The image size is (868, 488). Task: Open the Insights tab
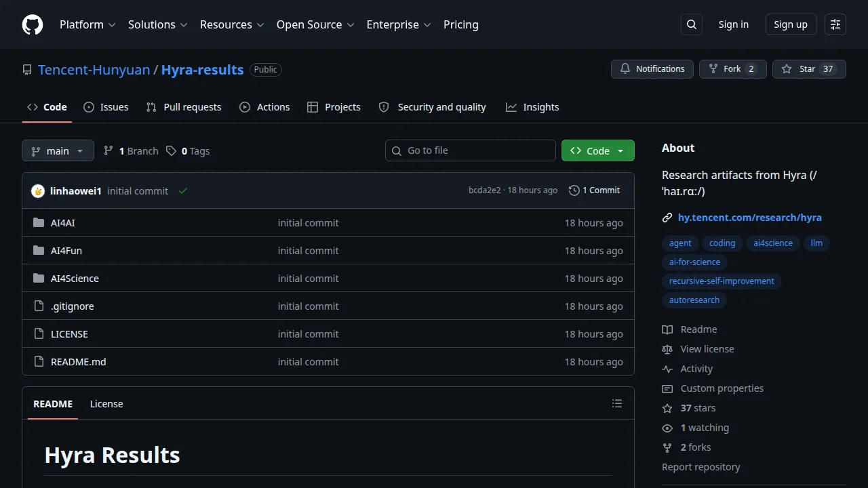click(532, 107)
